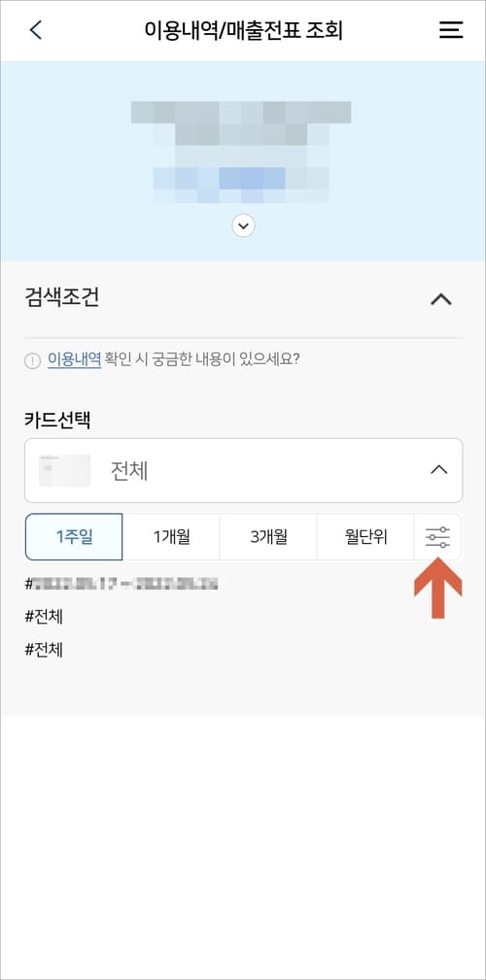Go back using the left arrow icon
486x980 pixels.
pos(36,30)
